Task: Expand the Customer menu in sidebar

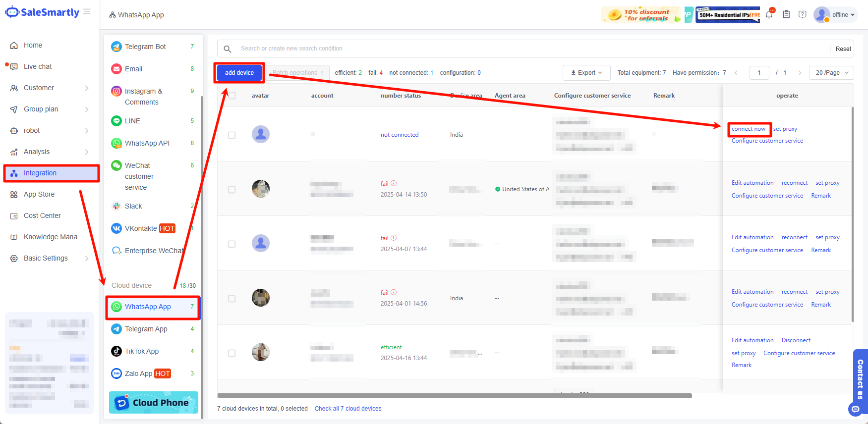Action: [49, 88]
